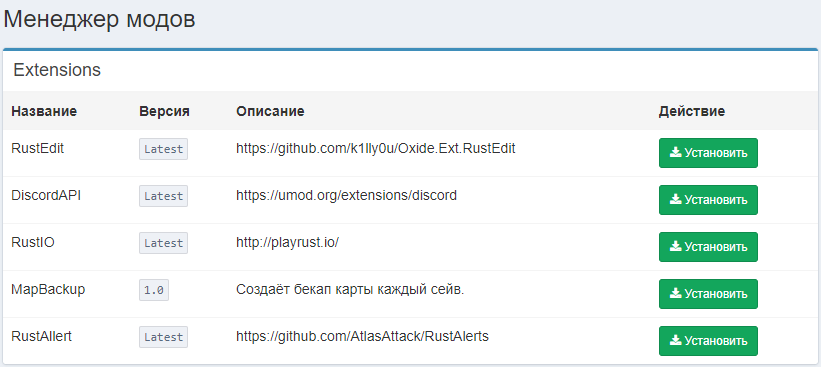Click download icon on RustEdit install button
Screen dimensions: 821x367
click(x=675, y=153)
